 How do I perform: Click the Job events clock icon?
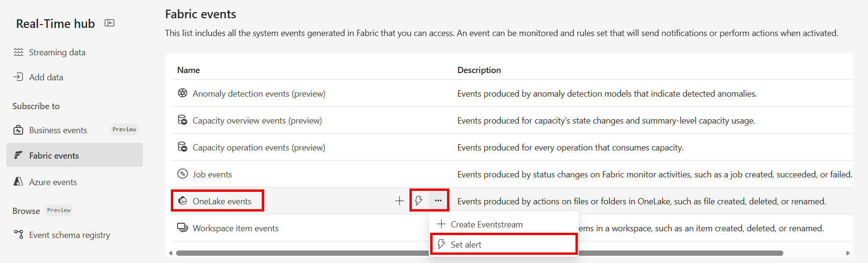tap(183, 174)
